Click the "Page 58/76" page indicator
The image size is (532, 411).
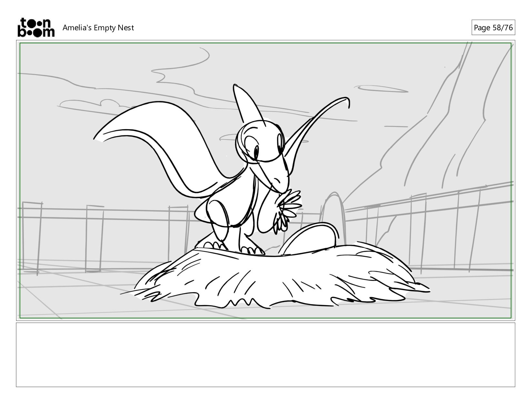click(x=493, y=28)
